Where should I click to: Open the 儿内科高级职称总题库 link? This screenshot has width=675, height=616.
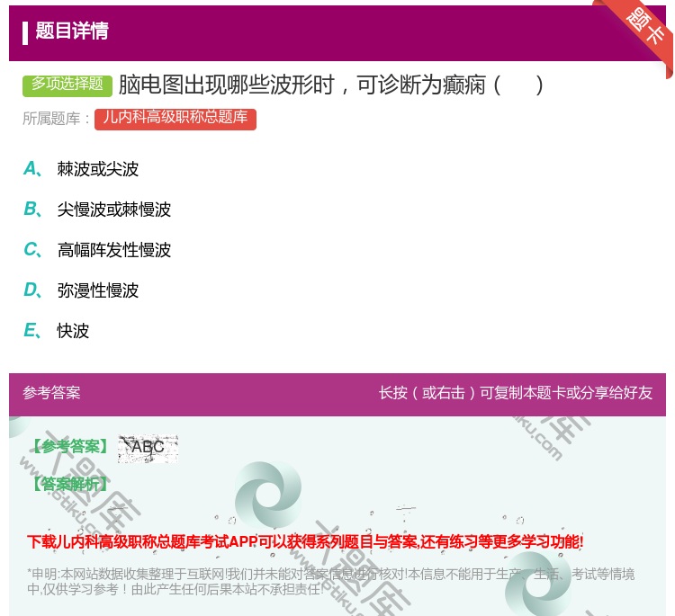(175, 119)
